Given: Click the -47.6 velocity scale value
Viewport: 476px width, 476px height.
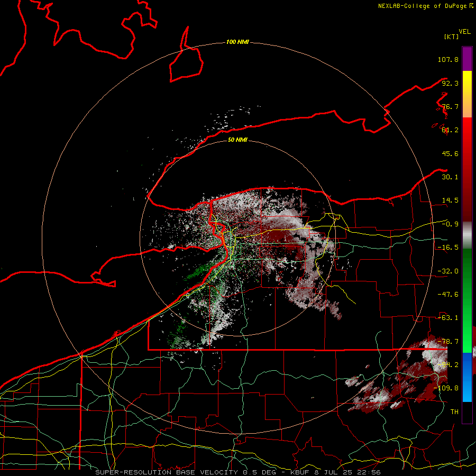Looking at the screenshot, I should pyautogui.click(x=448, y=295).
